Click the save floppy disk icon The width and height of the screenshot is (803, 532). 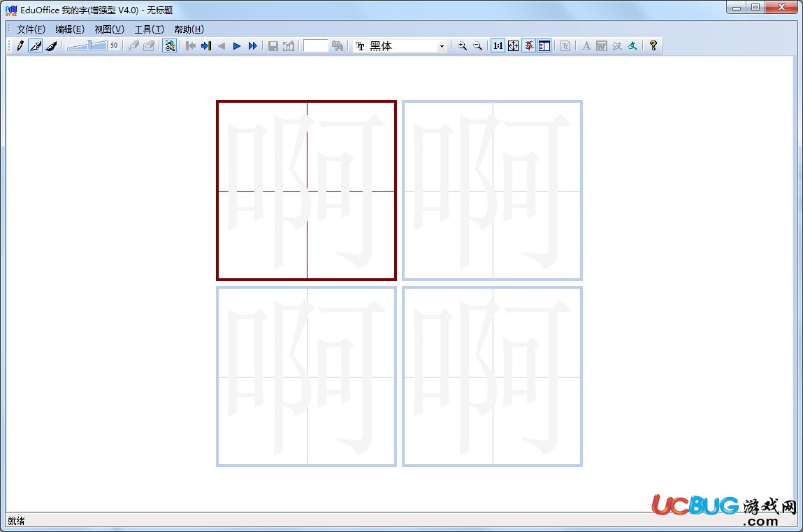tap(273, 46)
